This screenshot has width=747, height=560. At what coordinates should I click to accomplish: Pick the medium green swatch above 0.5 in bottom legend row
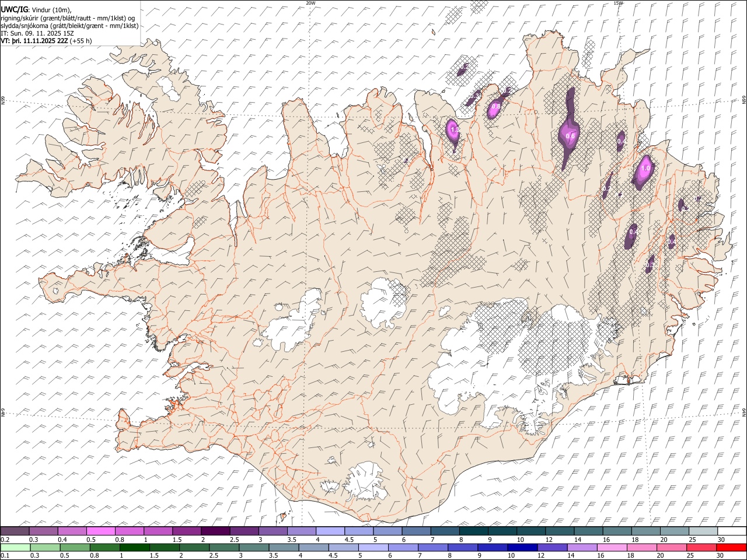(75, 547)
